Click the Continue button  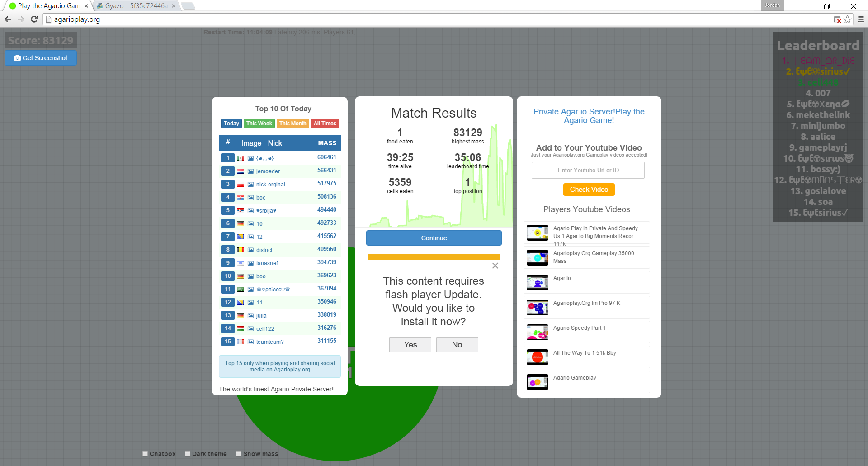(434, 238)
